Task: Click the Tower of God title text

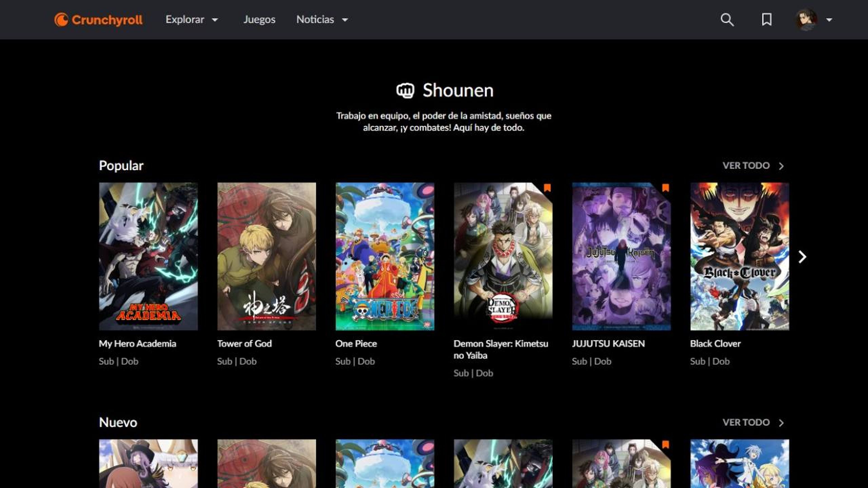Action: (244, 343)
